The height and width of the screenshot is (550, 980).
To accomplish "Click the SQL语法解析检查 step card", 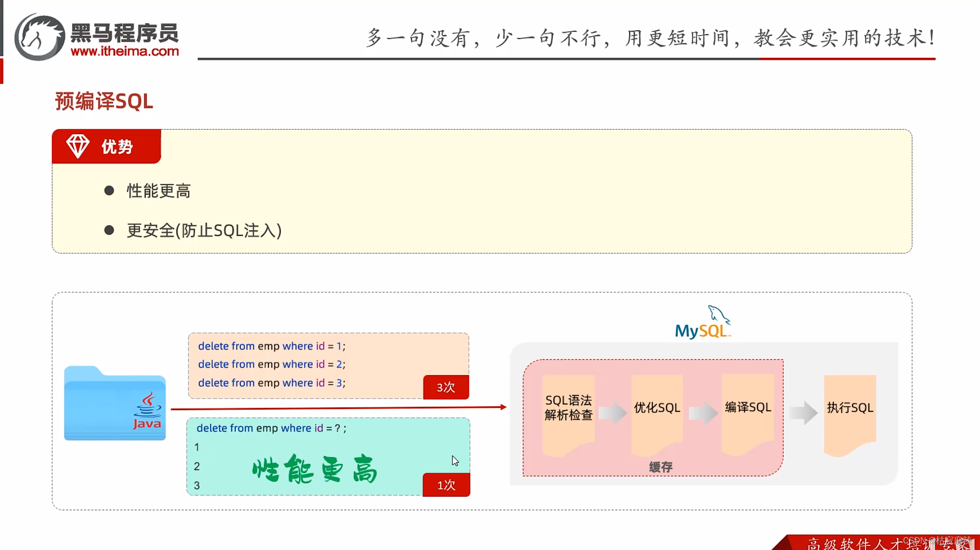I will click(568, 415).
